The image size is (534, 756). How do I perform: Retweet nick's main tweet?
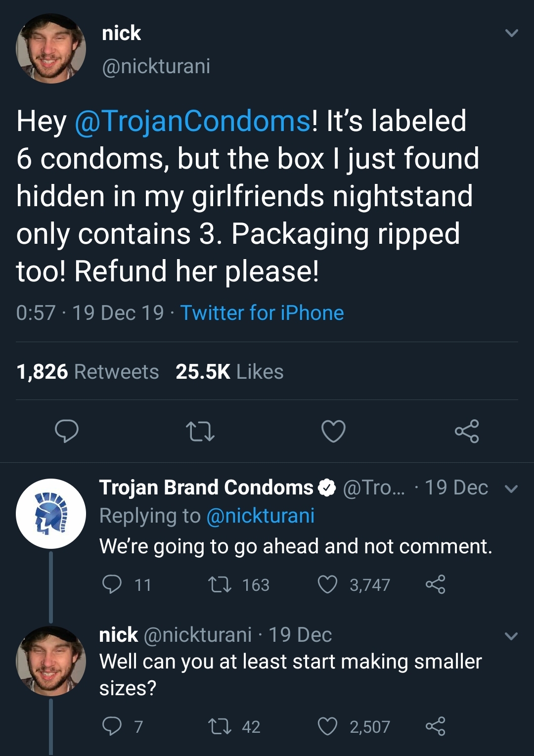(x=200, y=431)
